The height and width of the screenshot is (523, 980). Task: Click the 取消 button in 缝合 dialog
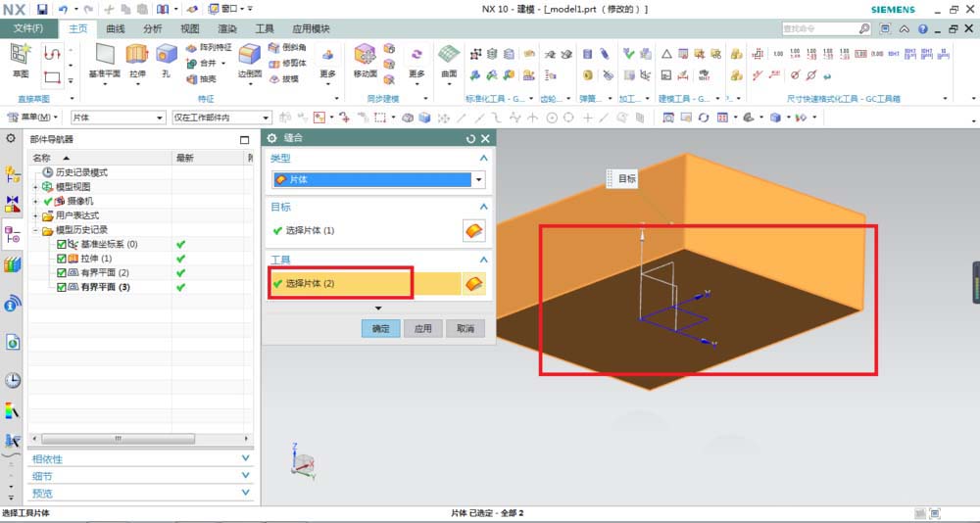[x=465, y=329]
